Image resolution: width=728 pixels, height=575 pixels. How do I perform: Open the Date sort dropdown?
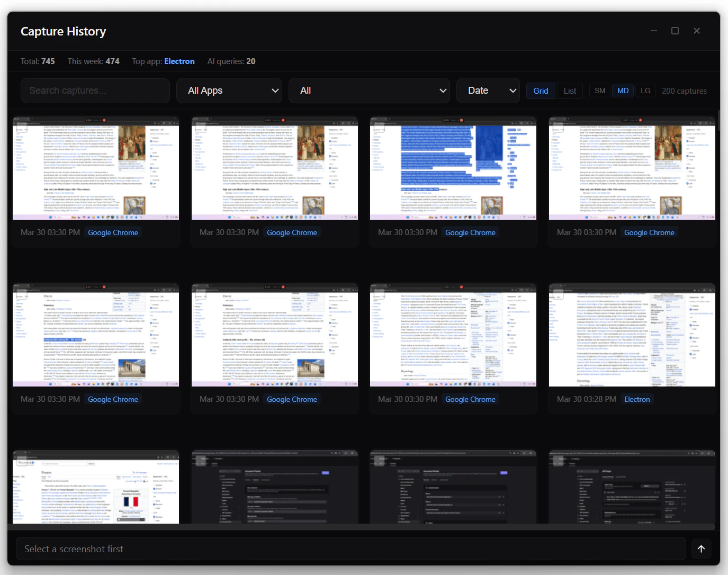(488, 91)
